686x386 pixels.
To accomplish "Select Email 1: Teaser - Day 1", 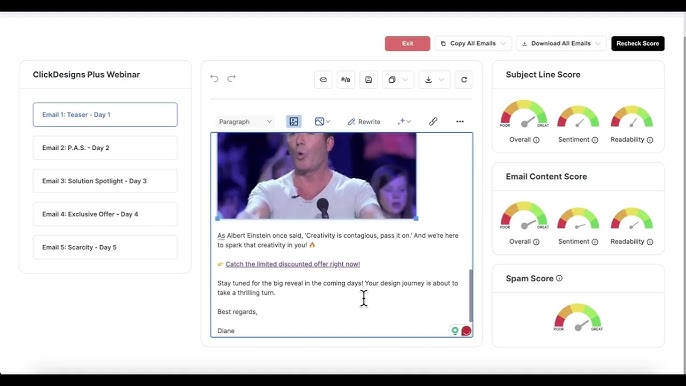I will click(105, 115).
